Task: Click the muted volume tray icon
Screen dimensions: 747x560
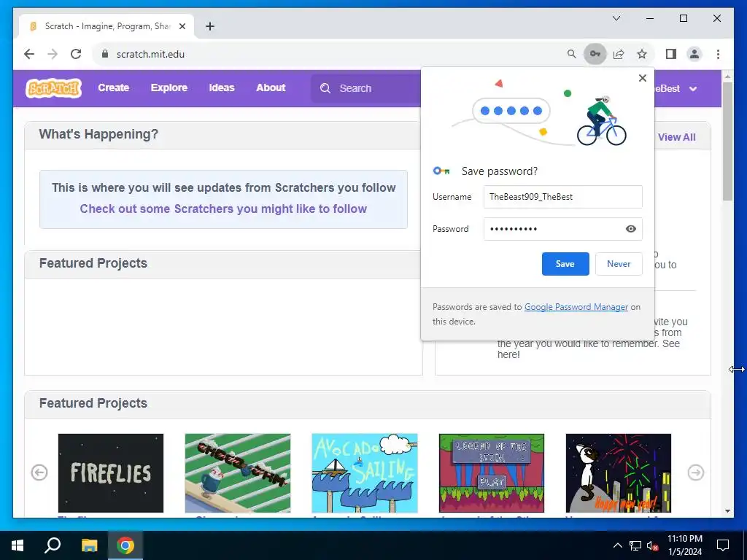Action: coord(652,546)
